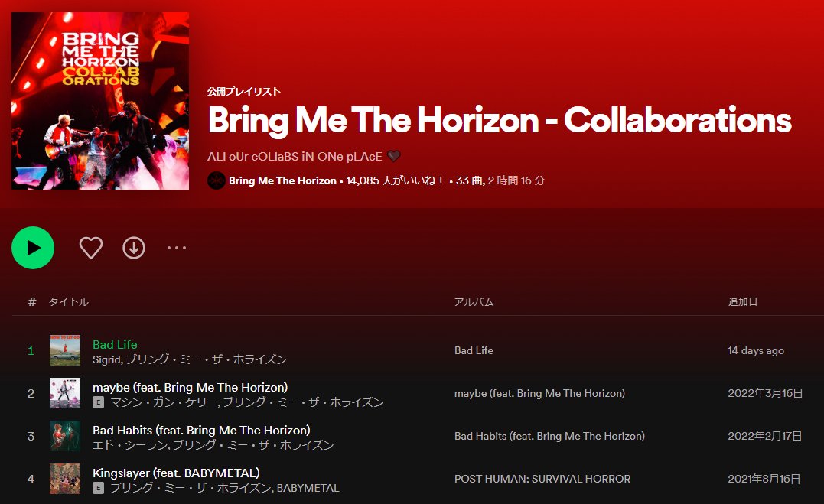Click the Bad Habits track cover thumbnail
The width and height of the screenshot is (824, 504).
[65, 436]
